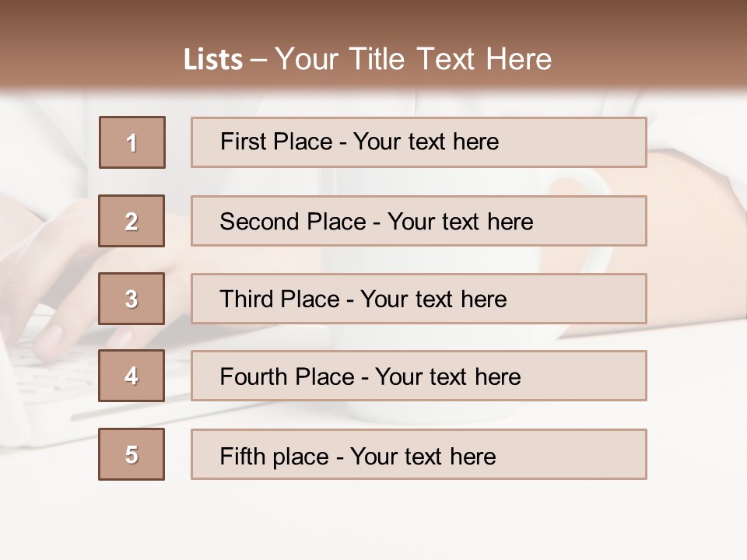Click the word 'Third' in the third item
747x560 pixels.
245,299
